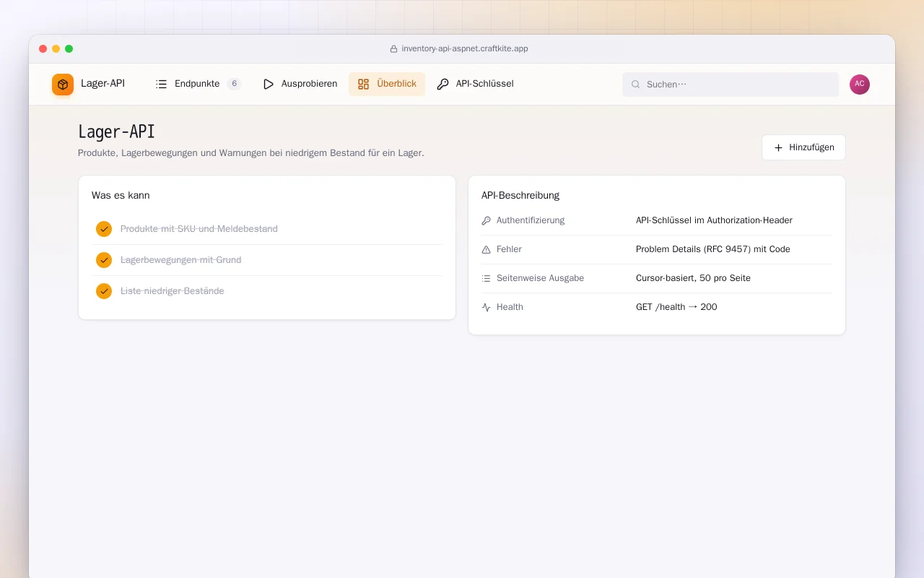924x578 pixels.
Task: Click the magnifier icon in the search box
Action: coord(636,85)
